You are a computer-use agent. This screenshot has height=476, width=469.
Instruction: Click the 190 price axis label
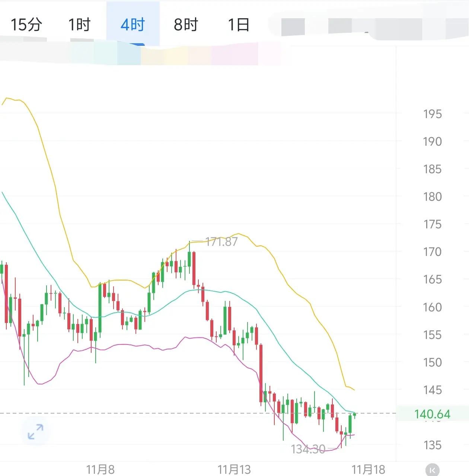[x=433, y=142]
